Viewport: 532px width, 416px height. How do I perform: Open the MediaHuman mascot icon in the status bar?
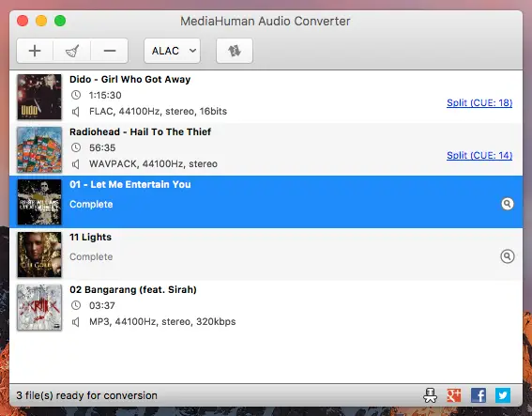pos(431,395)
